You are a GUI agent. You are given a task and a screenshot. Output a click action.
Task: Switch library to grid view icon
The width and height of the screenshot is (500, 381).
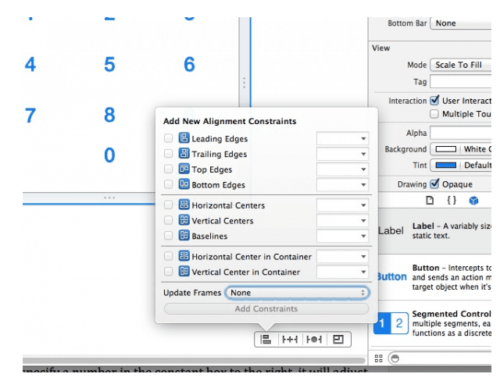379,359
